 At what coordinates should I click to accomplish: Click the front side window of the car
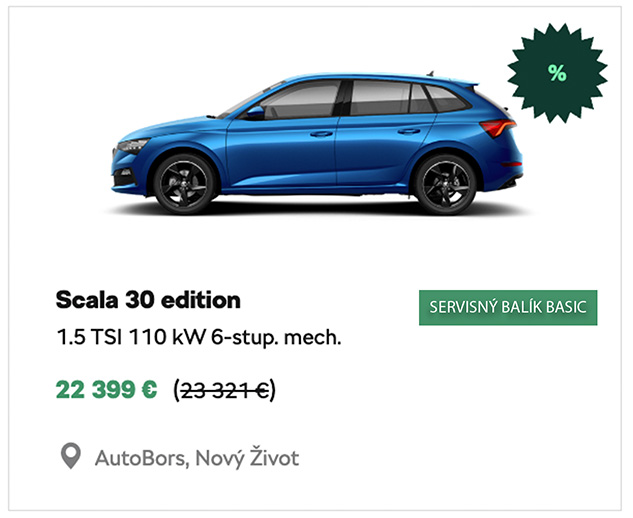coord(301,100)
